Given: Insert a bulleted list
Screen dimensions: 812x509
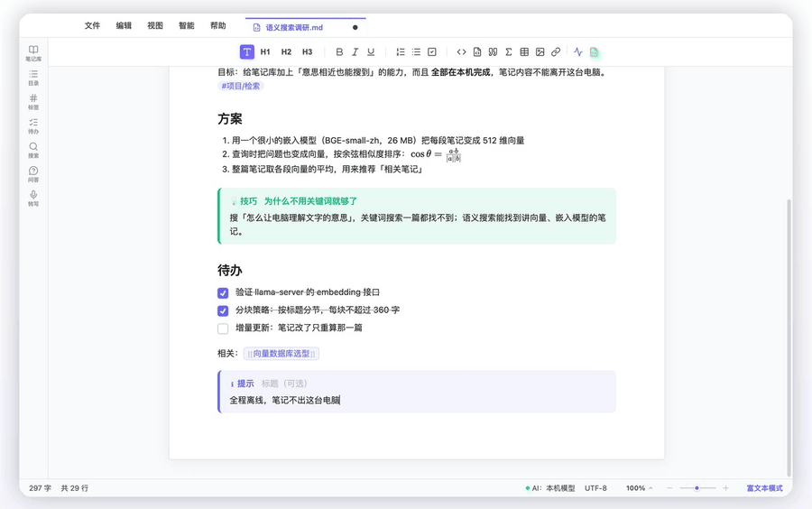Looking at the screenshot, I should tap(416, 51).
